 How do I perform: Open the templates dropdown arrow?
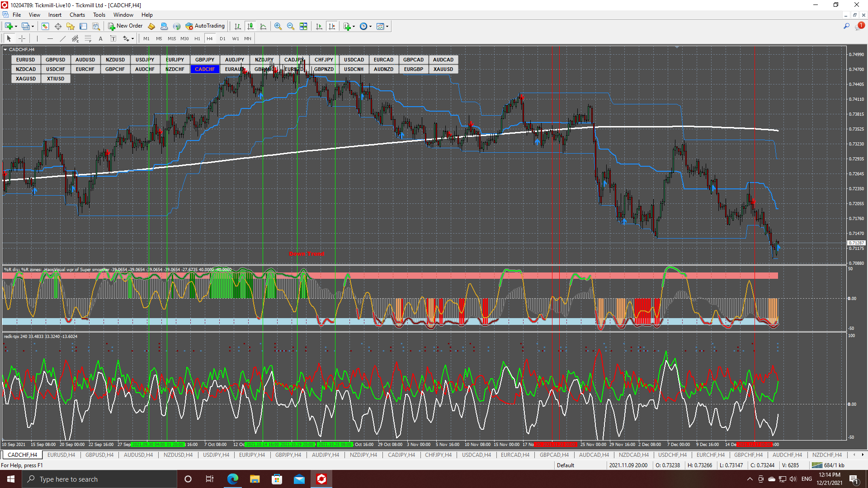pos(387,26)
